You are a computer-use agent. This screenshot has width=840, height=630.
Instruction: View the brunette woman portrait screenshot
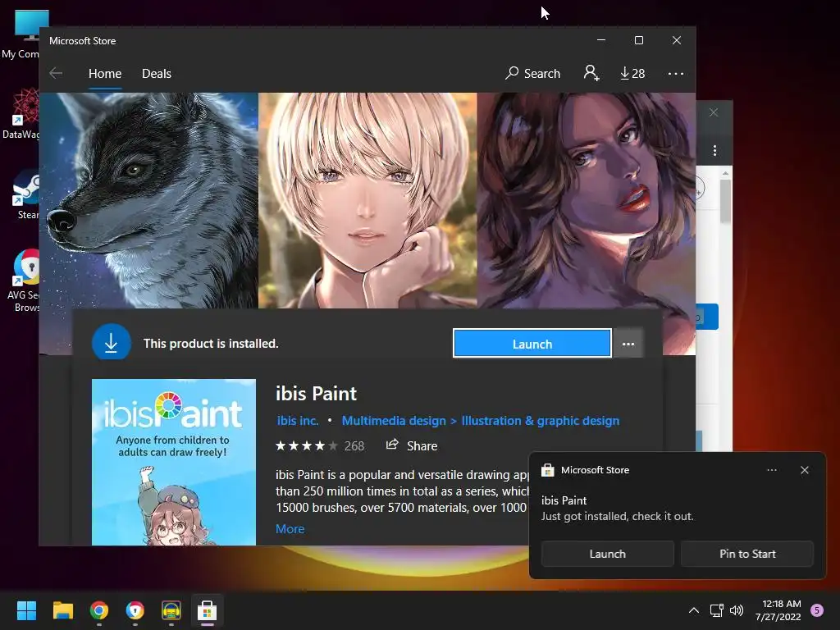click(586, 200)
